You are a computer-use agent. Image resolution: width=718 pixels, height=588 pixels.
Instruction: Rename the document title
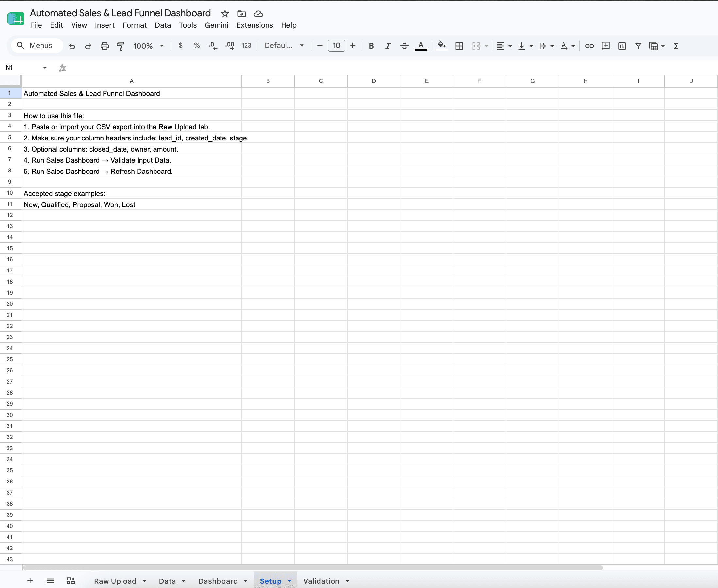point(120,13)
